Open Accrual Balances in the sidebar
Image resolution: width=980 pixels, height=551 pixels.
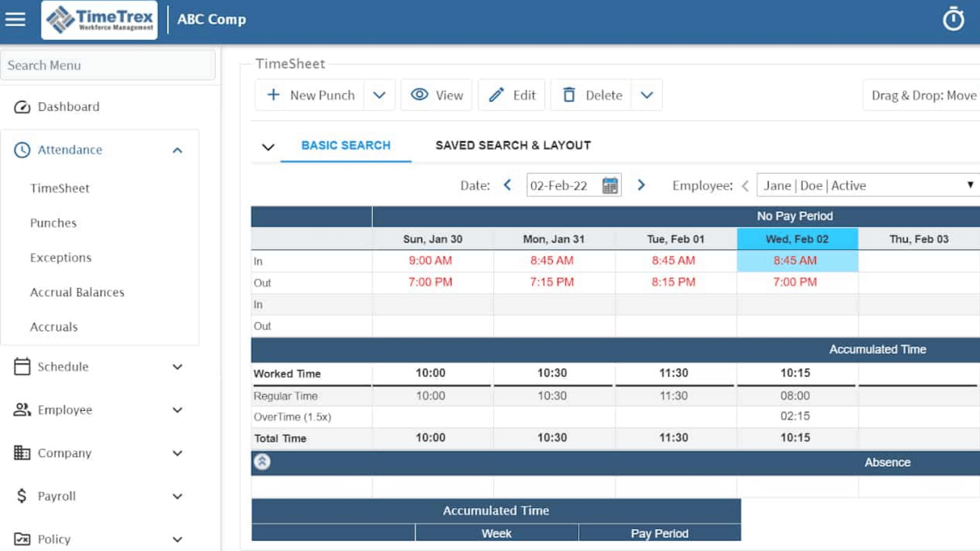point(77,292)
